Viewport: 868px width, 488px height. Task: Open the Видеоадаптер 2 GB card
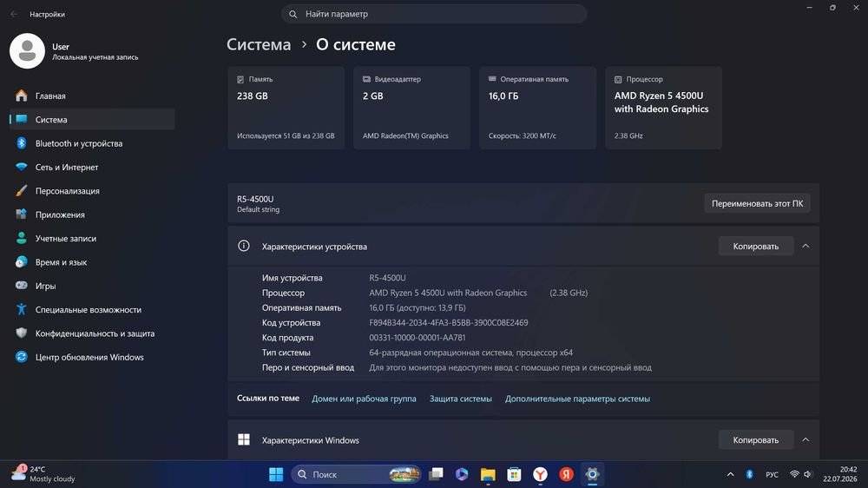[411, 108]
